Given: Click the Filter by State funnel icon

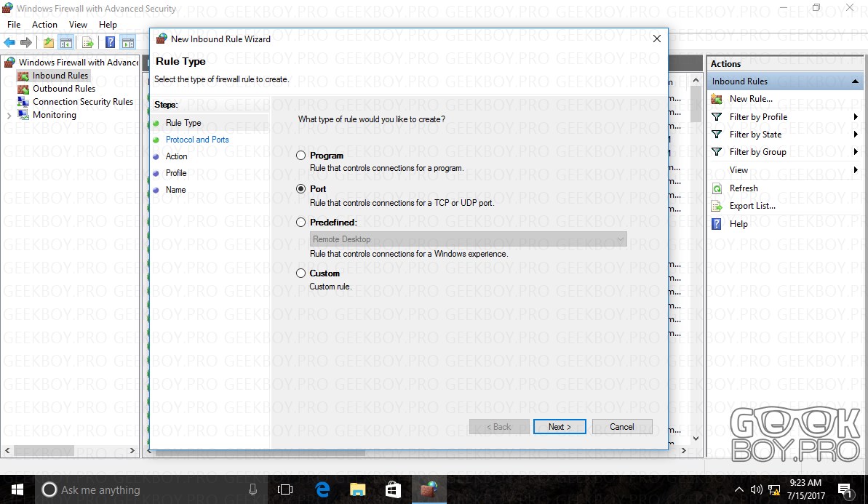Looking at the screenshot, I should click(x=717, y=135).
